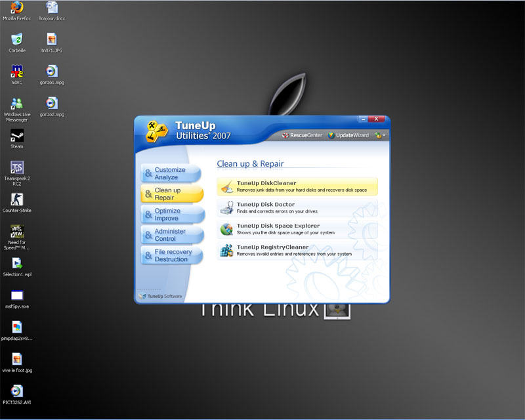The height and width of the screenshot is (420, 525).
Task: Switch to Administer & Control category
Action: pyautogui.click(x=172, y=235)
